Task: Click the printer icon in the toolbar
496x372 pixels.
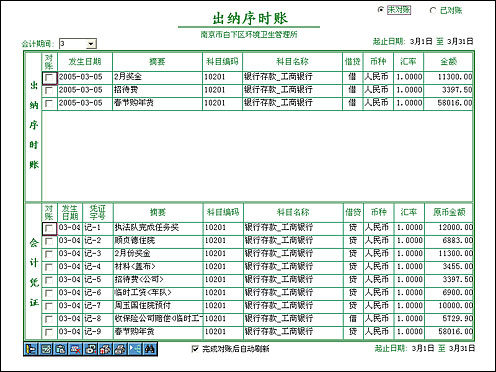Action: click(x=120, y=349)
